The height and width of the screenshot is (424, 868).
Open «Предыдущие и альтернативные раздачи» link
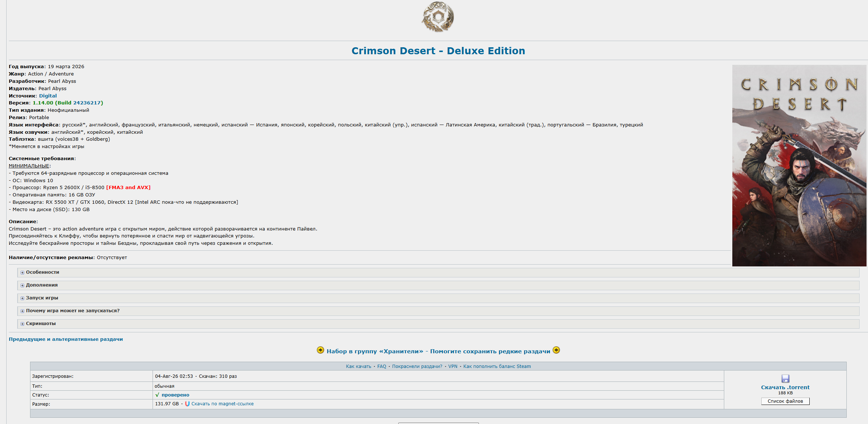click(x=66, y=339)
